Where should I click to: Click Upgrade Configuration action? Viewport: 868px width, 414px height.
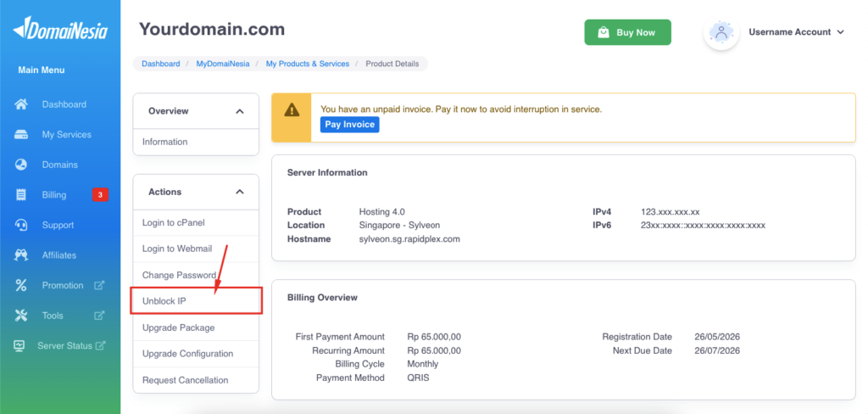(196, 354)
